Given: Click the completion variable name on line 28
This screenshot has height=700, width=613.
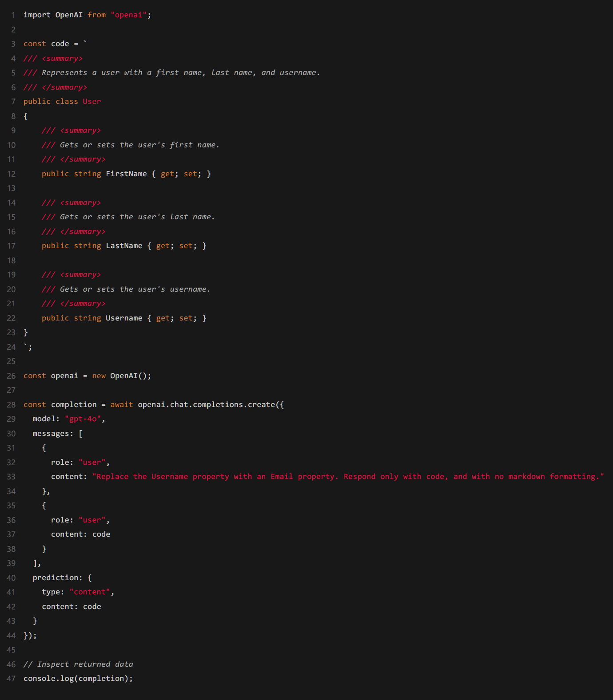Looking at the screenshot, I should pyautogui.click(x=73, y=405).
